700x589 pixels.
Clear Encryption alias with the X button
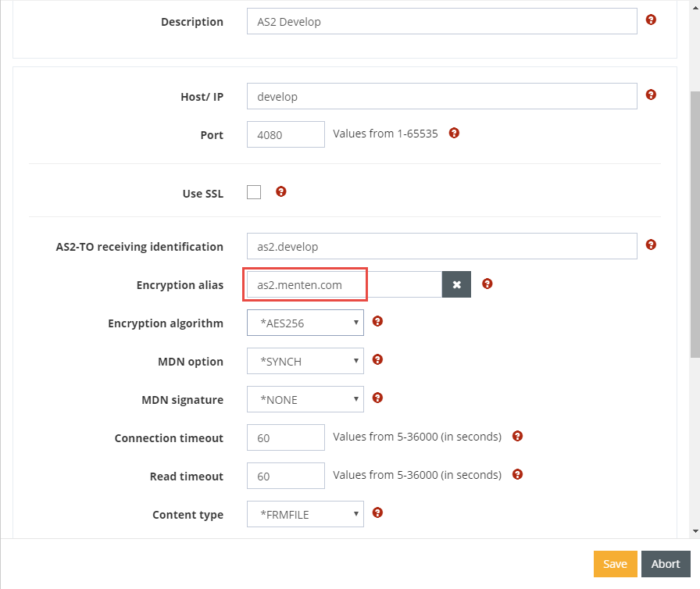456,285
